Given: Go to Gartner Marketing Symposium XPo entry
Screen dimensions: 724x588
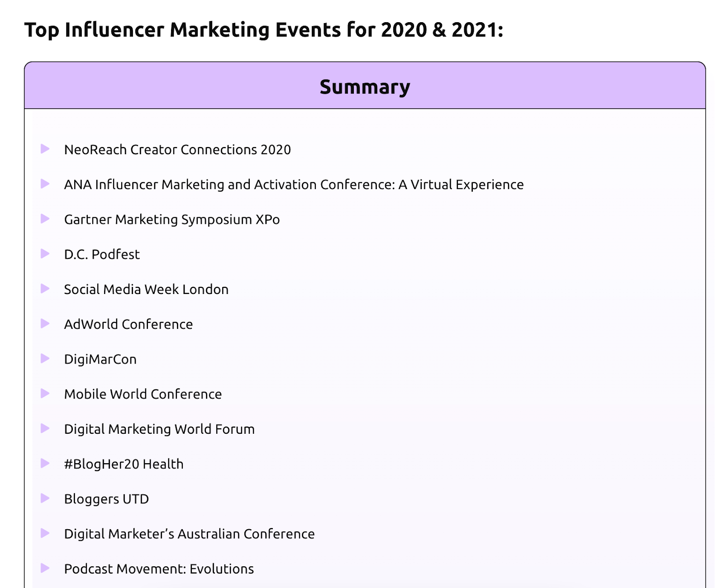Looking at the screenshot, I should click(x=172, y=219).
